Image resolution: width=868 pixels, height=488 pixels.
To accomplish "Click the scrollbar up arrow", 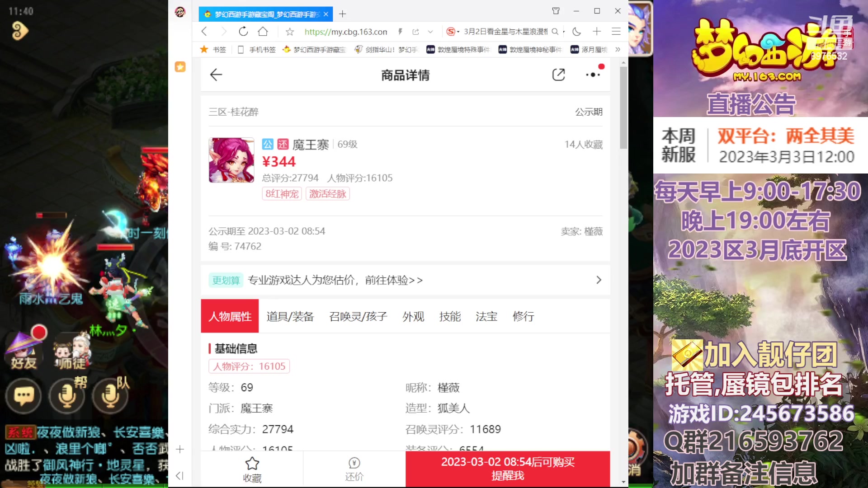I will coord(623,62).
